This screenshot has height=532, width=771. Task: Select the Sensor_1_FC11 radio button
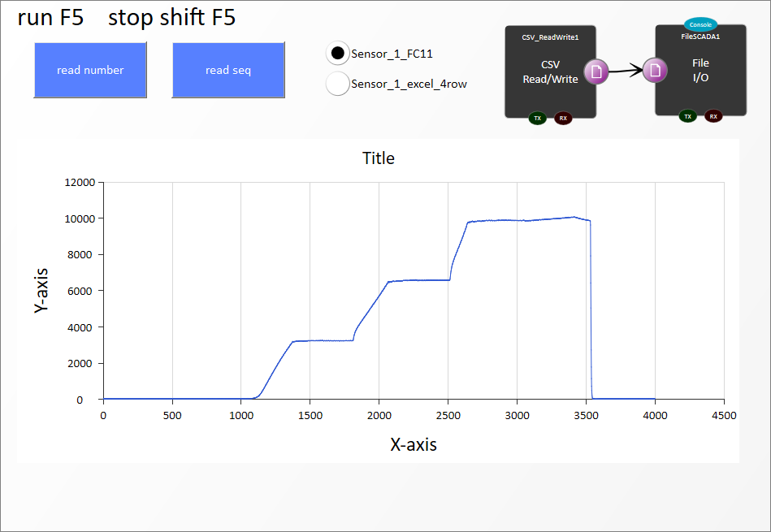click(x=337, y=54)
